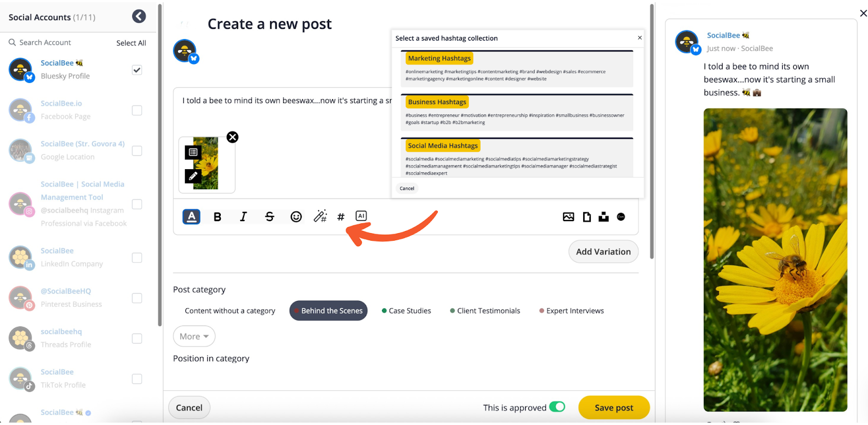Apply italic formatting to post text
The height and width of the screenshot is (425, 868).
[244, 217]
